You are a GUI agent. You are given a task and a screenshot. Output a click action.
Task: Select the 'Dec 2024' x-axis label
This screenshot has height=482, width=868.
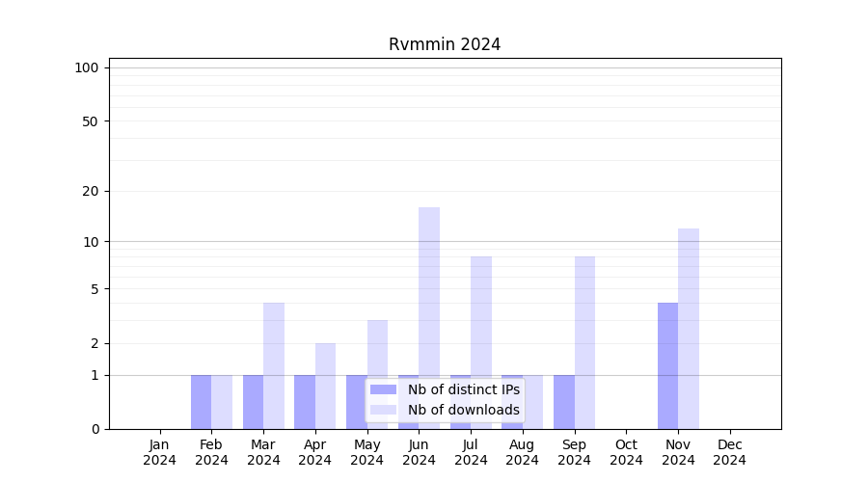[x=730, y=452]
